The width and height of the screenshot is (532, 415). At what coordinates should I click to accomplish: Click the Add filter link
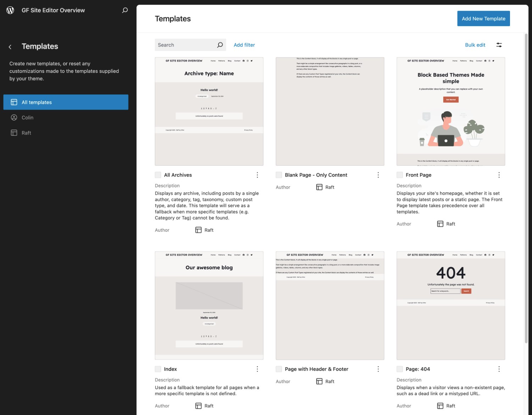point(244,45)
